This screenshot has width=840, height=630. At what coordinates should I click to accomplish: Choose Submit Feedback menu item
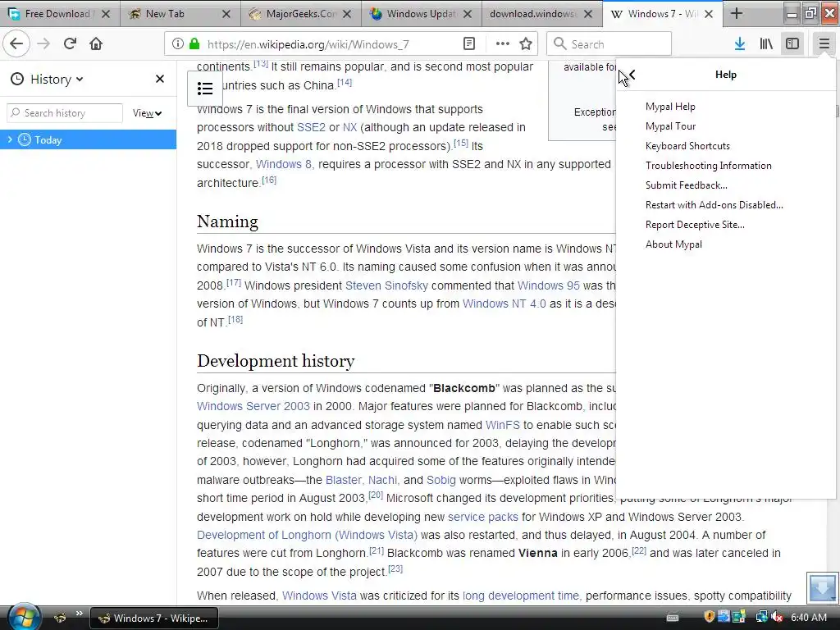point(687,185)
